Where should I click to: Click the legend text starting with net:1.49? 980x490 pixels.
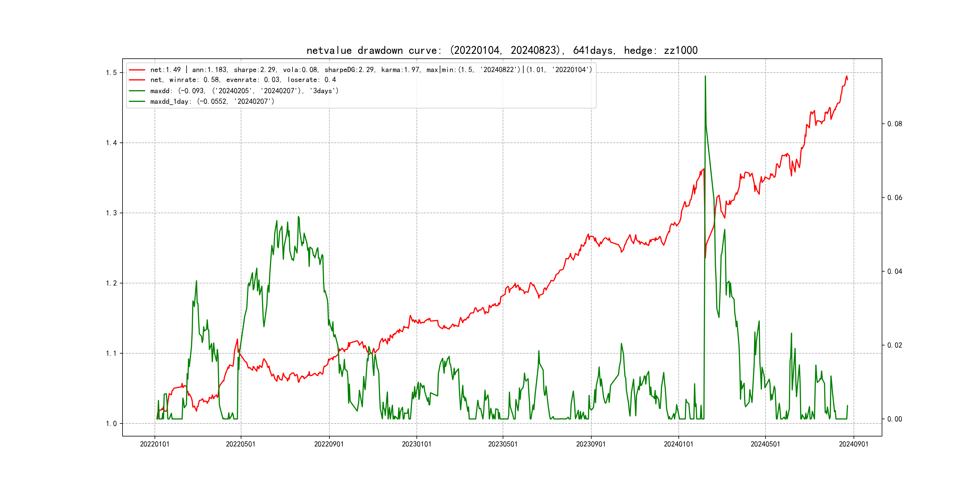pyautogui.click(x=371, y=70)
